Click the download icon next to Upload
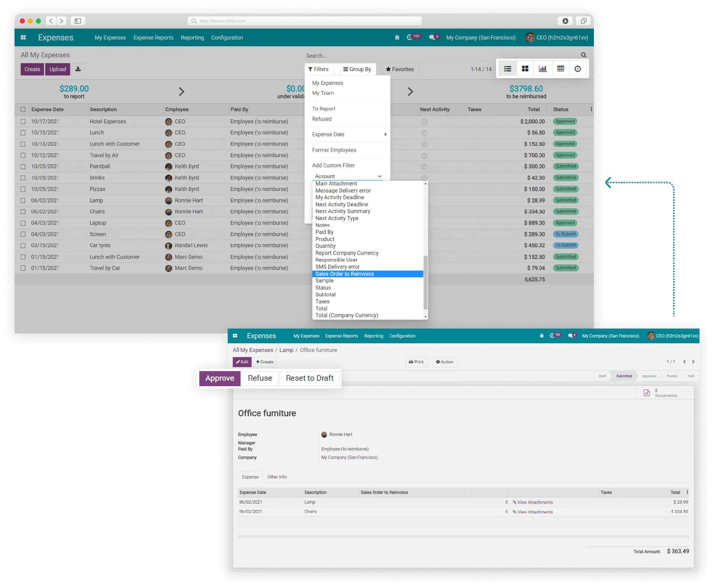 (78, 69)
